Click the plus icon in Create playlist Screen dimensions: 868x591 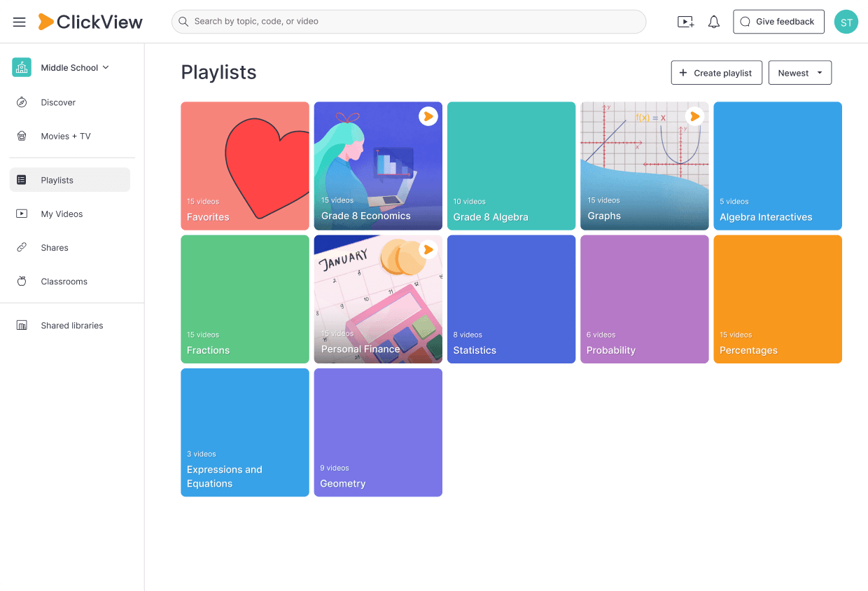click(x=683, y=73)
